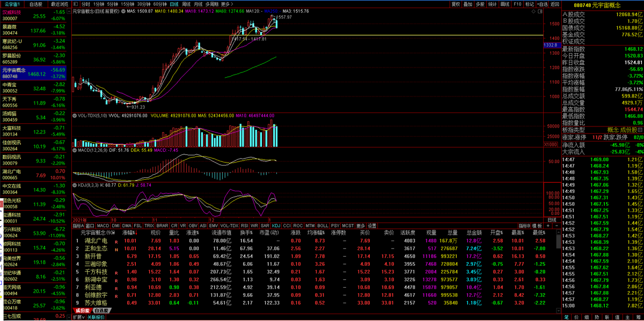The width and height of the screenshot is (644, 321).
Task: Click the 复权 button
Action: coord(456,4)
